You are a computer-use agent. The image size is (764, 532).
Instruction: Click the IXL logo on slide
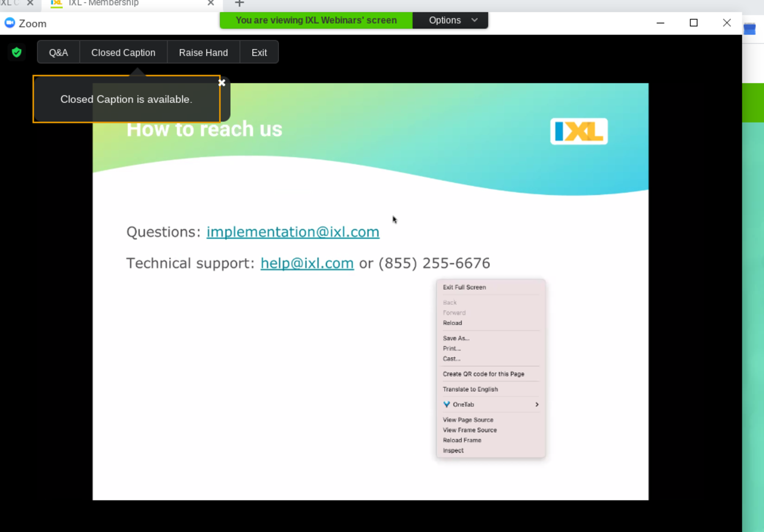pos(579,131)
